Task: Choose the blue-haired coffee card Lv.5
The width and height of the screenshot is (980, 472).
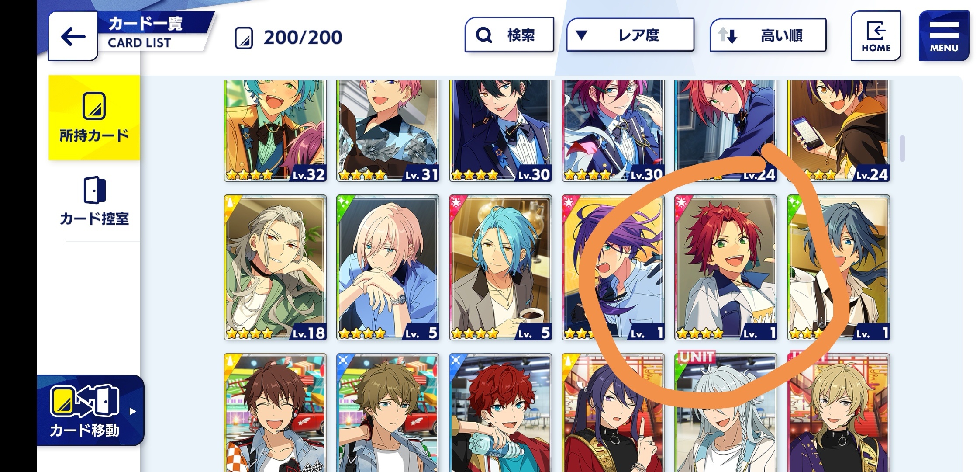Action: point(500,267)
